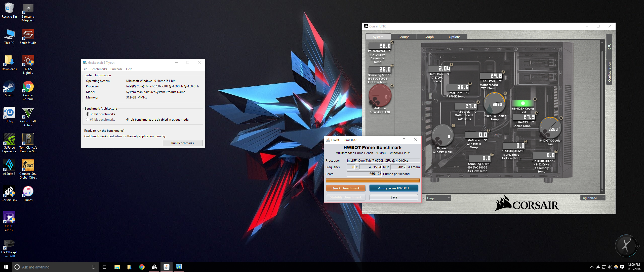Open Grand Theft Auto V shortcut

pos(28,117)
